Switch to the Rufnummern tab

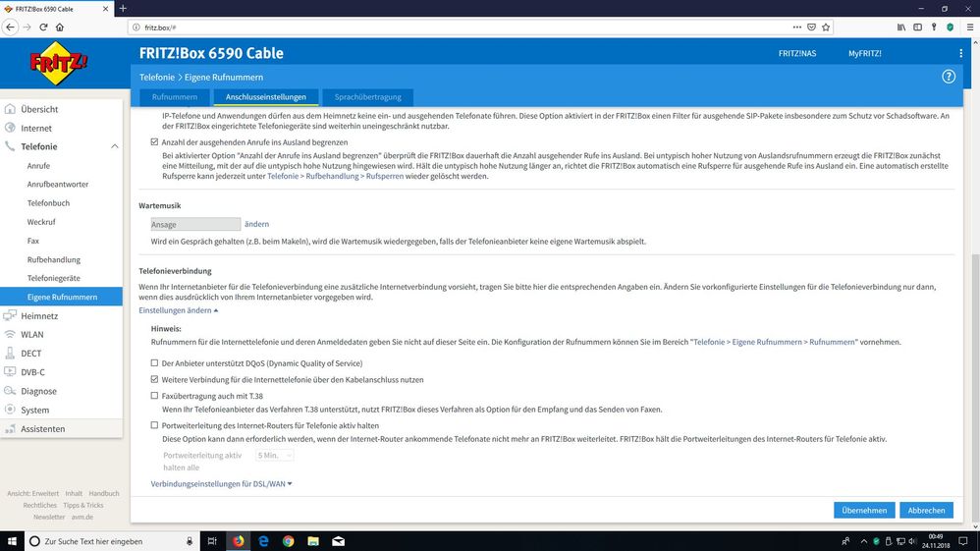click(175, 97)
